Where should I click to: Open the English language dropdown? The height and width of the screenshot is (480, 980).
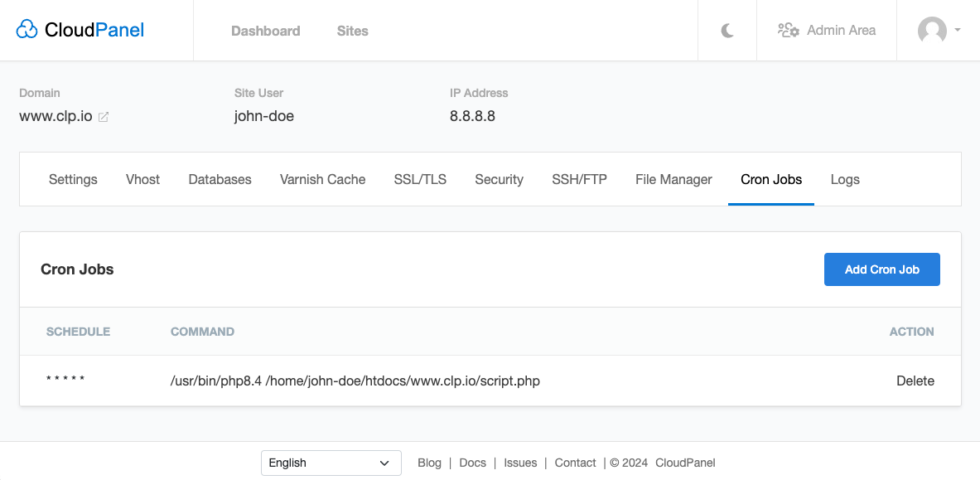(x=331, y=463)
